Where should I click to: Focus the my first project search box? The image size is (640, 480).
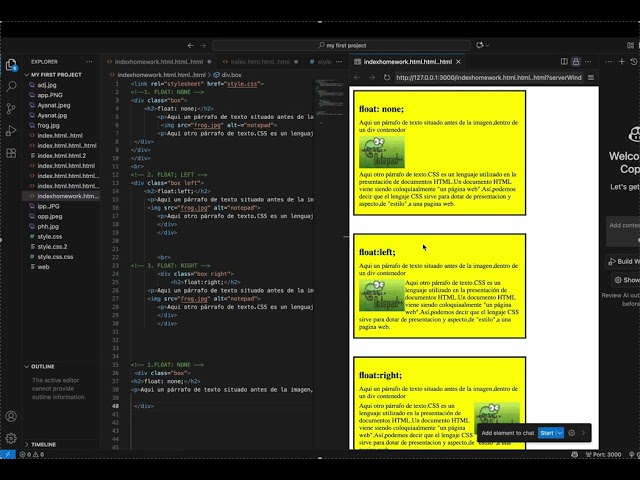coord(341,45)
